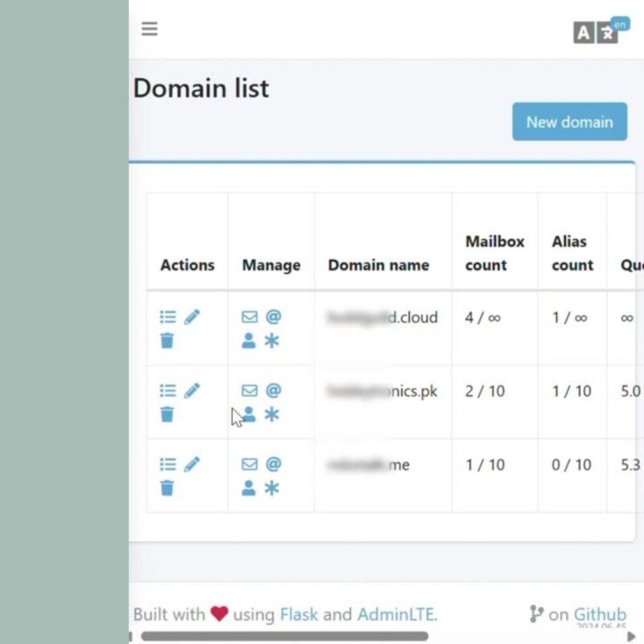Visit the Github link in footer
The image size is (644, 644).
[x=600, y=615]
